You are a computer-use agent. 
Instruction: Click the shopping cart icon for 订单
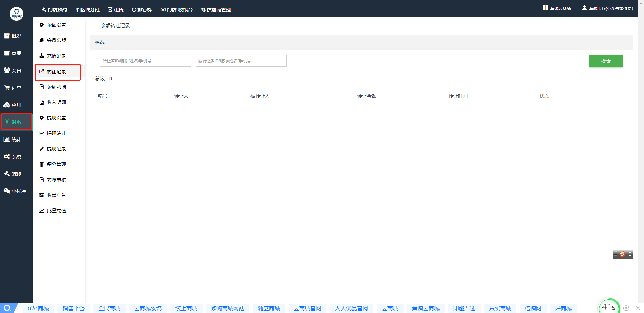click(7, 88)
